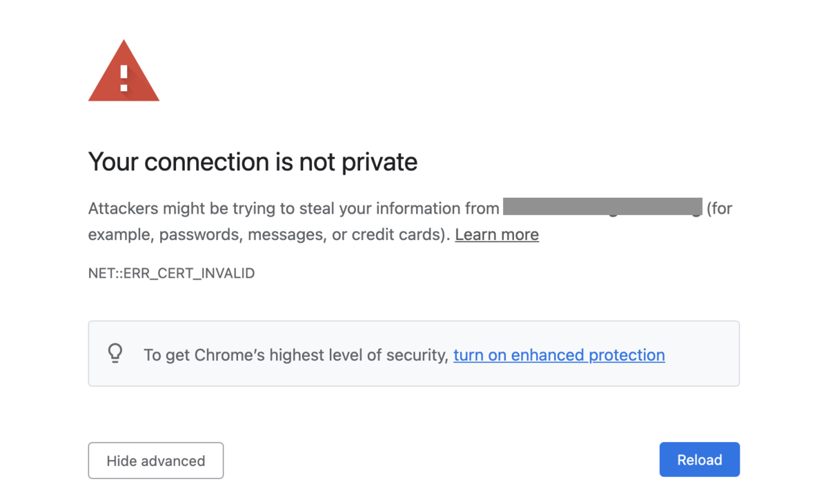828x504 pixels.
Task: Click the white exclamation mark in the triangle
Action: pyautogui.click(x=124, y=78)
